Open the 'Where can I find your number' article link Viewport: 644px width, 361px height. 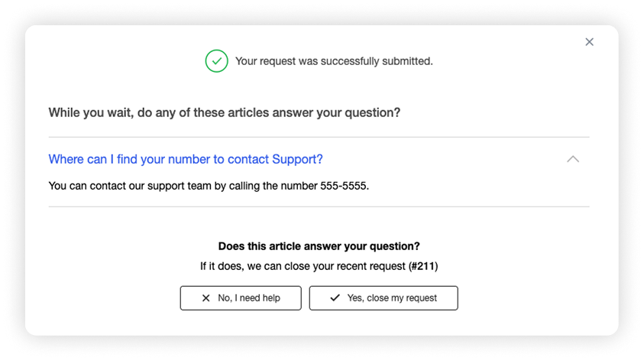[x=185, y=159]
